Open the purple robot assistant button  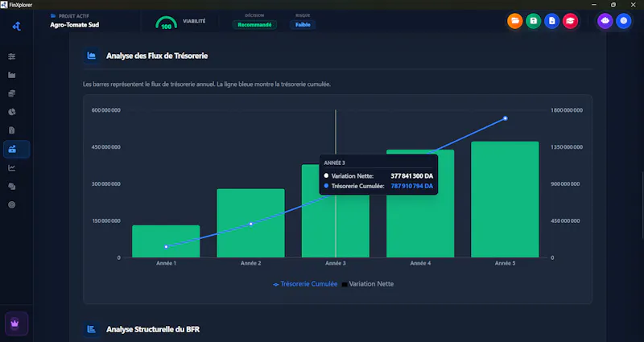pos(605,21)
